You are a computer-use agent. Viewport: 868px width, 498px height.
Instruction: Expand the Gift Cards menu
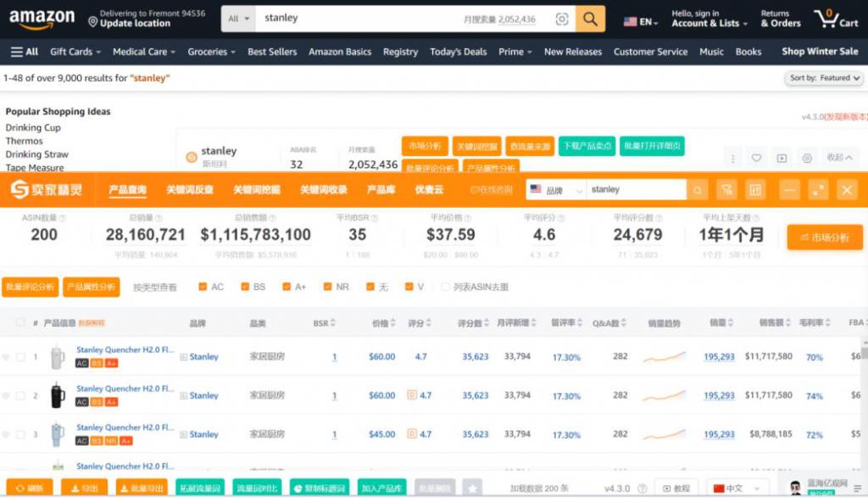(75, 52)
